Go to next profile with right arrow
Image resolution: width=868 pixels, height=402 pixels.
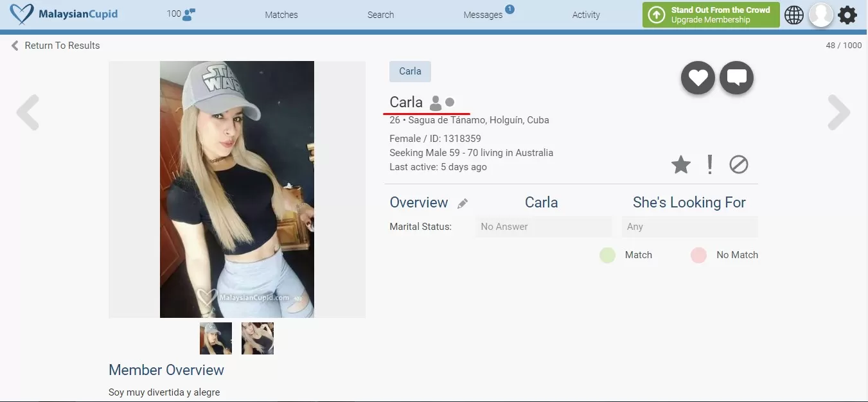click(838, 113)
